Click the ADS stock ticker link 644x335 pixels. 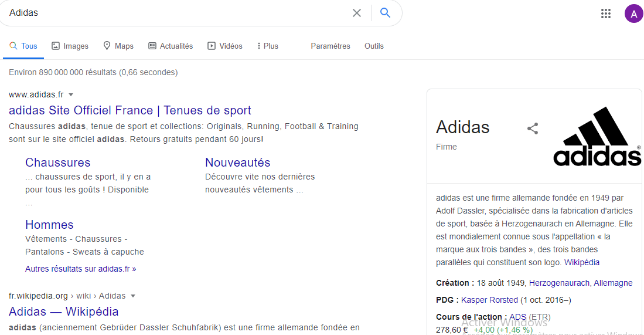pyautogui.click(x=517, y=317)
